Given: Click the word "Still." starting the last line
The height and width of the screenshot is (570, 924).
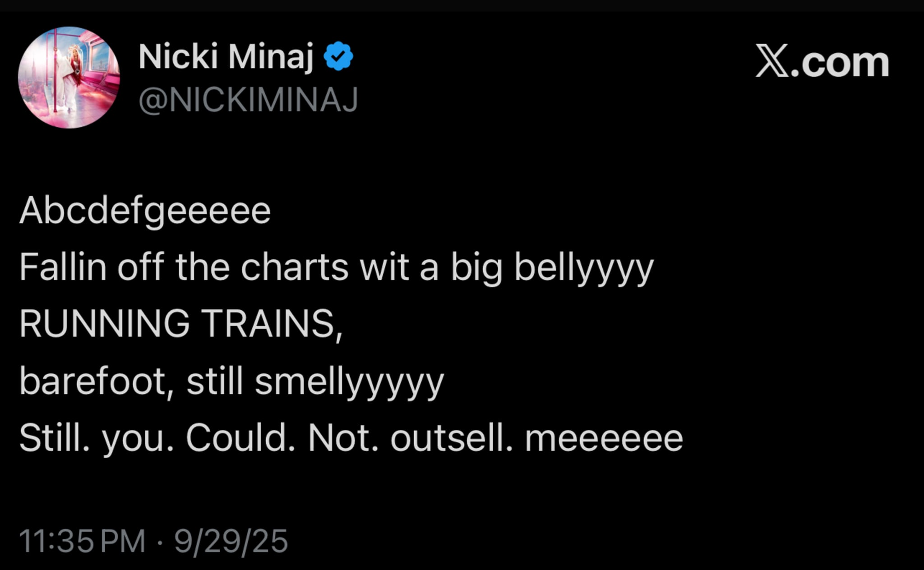Looking at the screenshot, I should coord(54,438).
